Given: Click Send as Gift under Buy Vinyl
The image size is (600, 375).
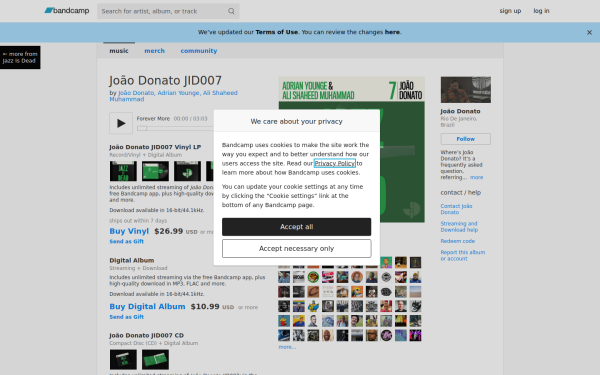Looking at the screenshot, I should coord(127,241).
